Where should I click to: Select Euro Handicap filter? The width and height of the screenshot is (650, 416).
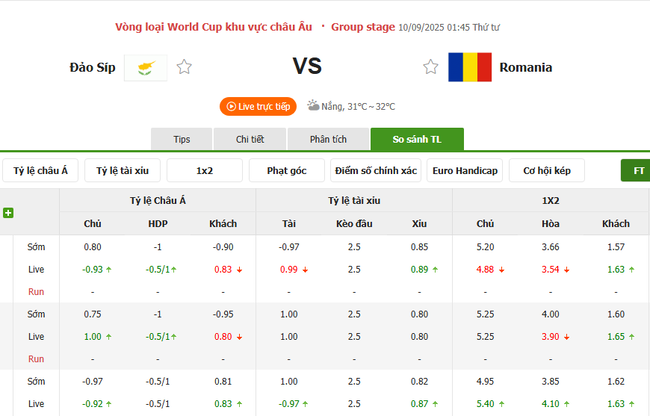[464, 171]
